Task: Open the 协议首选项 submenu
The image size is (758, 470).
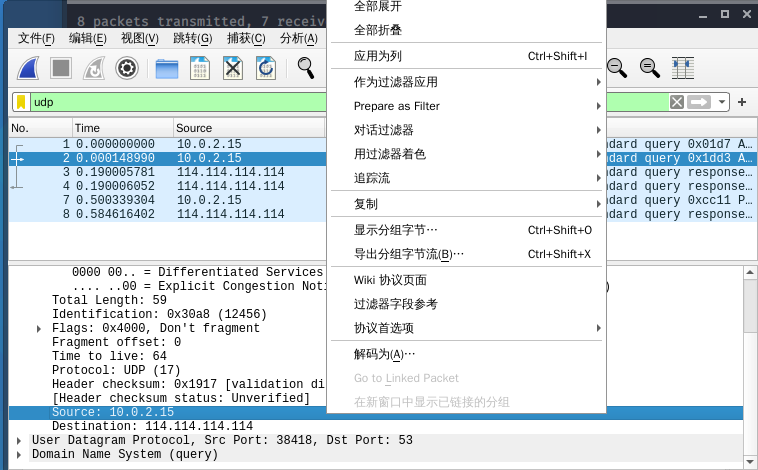Action: [466, 328]
